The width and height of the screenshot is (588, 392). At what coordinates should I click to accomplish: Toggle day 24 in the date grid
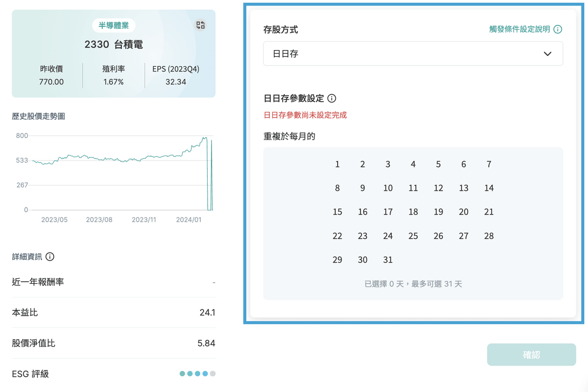point(388,236)
